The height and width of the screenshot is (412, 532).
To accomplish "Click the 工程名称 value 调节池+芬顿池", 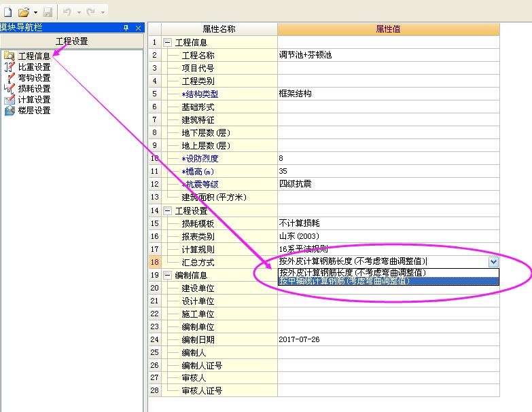I will pyautogui.click(x=305, y=55).
